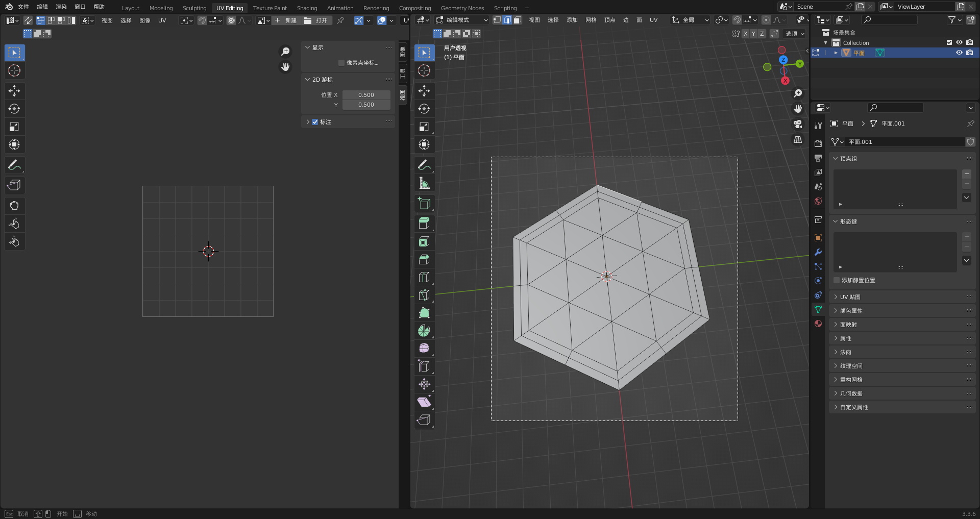The width and height of the screenshot is (980, 519).
Task: Select the Edge Slide tool
Action: pyautogui.click(x=424, y=366)
